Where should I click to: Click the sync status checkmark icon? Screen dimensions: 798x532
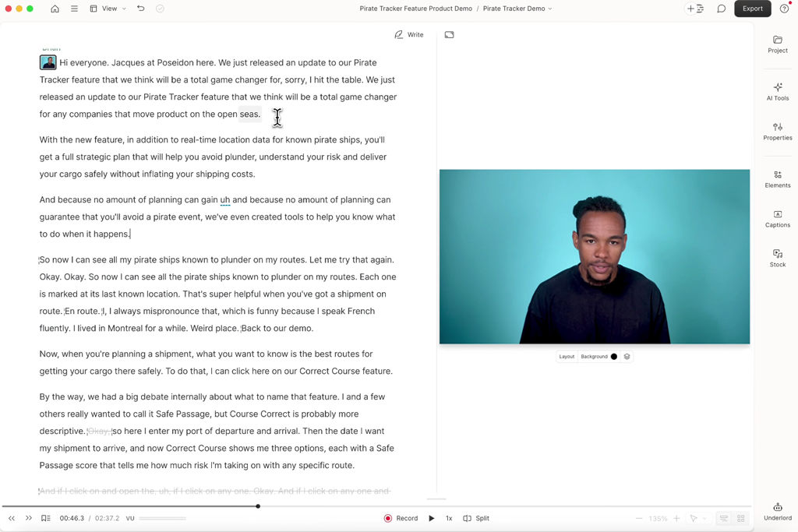[160, 9]
